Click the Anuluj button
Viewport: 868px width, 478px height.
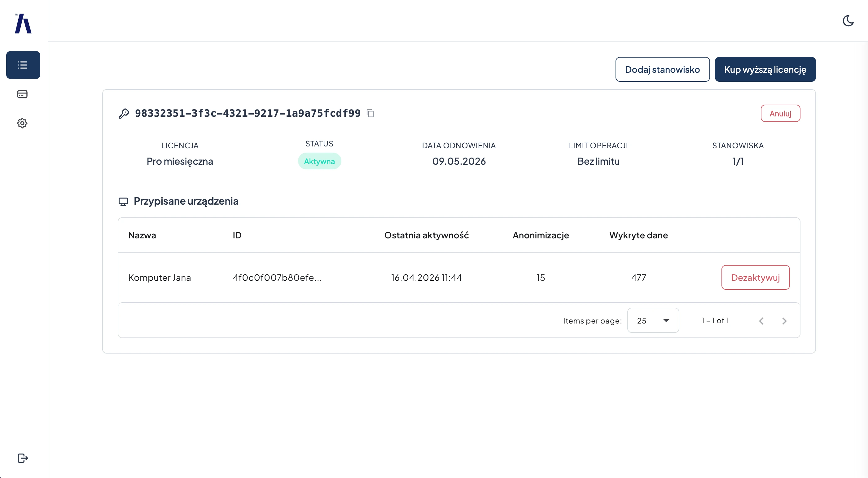(780, 114)
